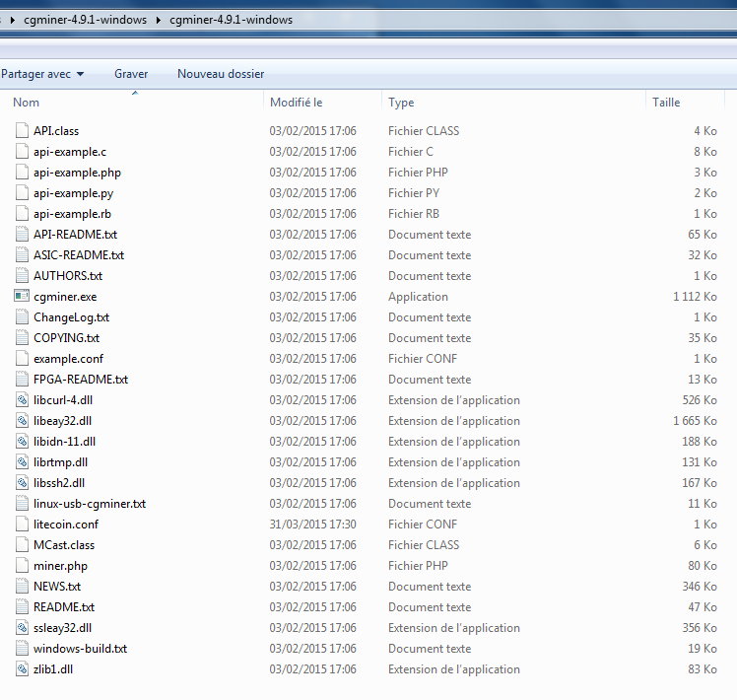Select the zlib1.dll file icon
Viewport: 737px width, 700px height.
click(23, 669)
